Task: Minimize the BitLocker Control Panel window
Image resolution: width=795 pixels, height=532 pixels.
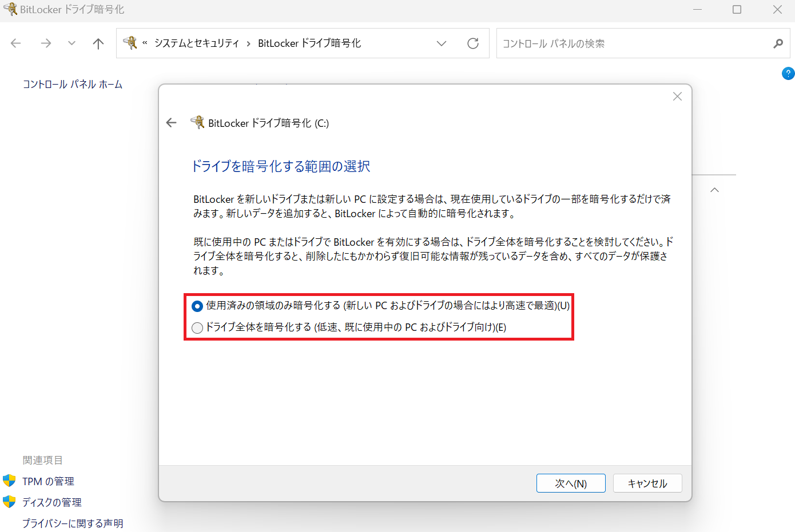Action: tap(697, 10)
